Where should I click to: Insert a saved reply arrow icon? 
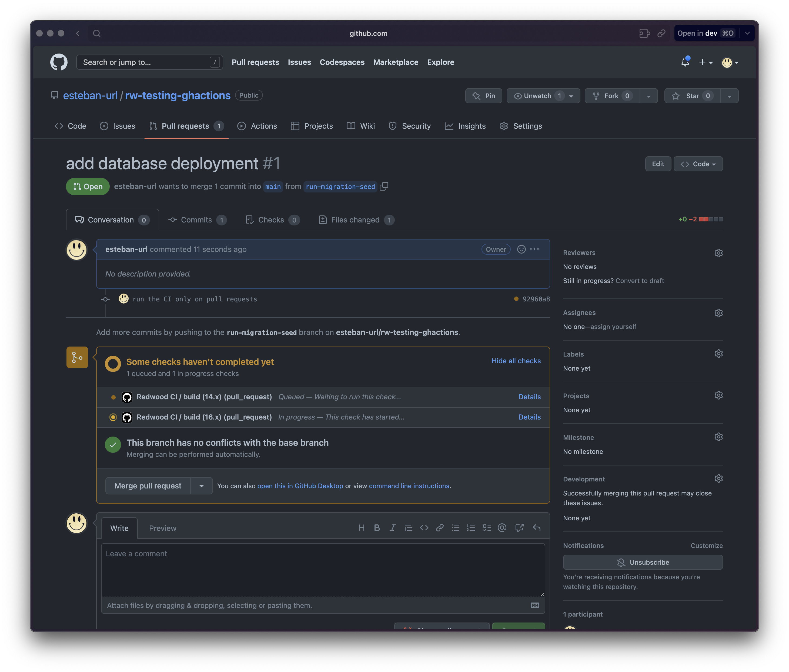(537, 528)
